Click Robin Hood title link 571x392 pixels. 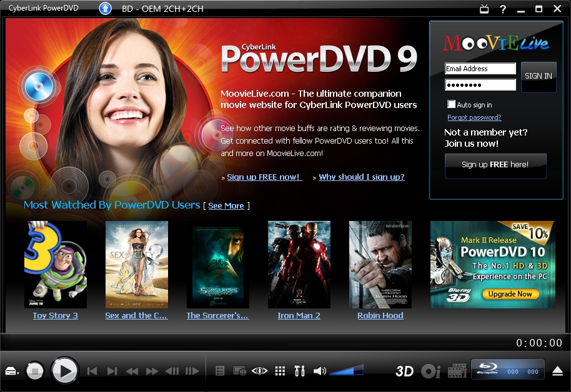tap(380, 316)
